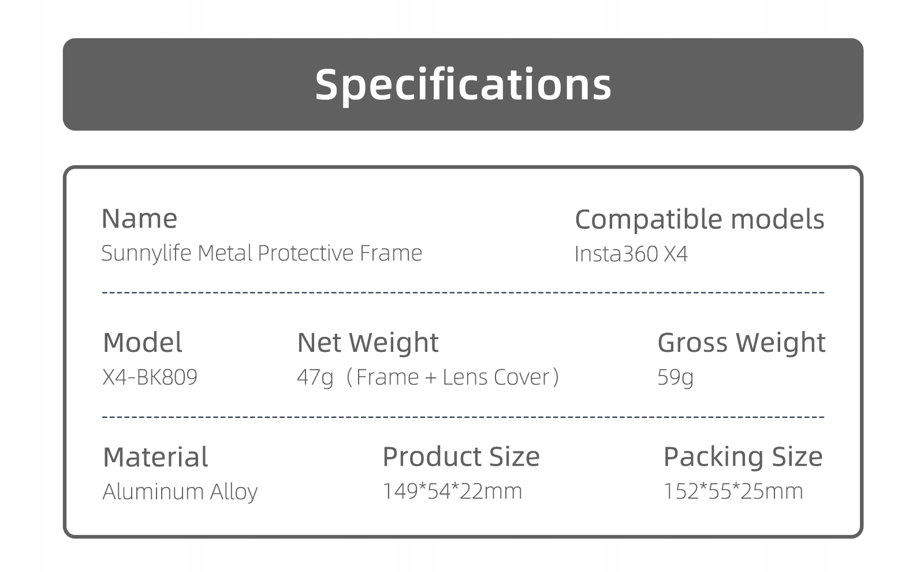Click the Model label
Screen dimensions: 924x572
(x=142, y=343)
